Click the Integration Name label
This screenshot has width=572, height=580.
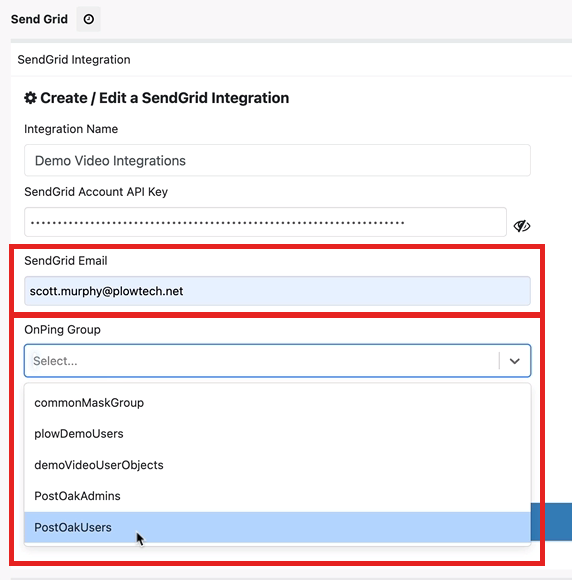click(x=71, y=129)
